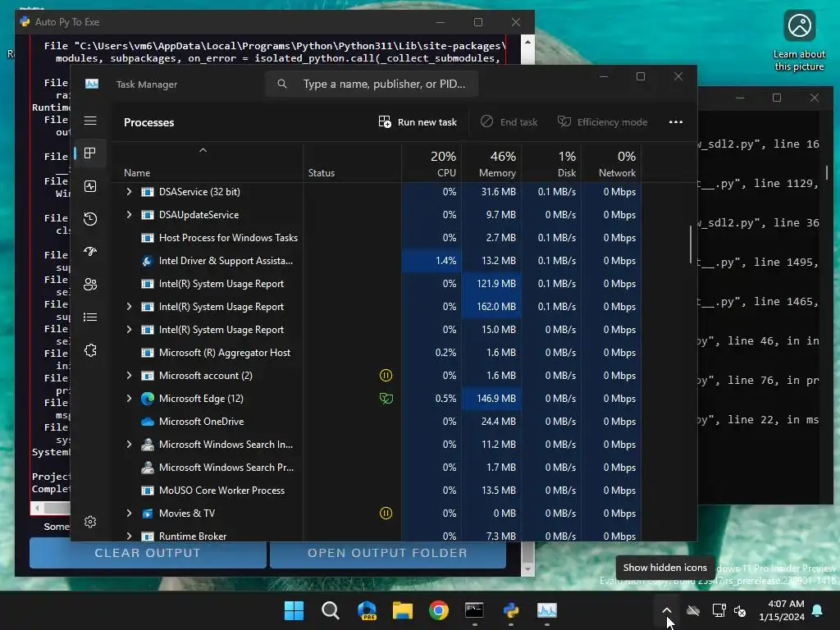Open the Services page in sidebar
840x630 pixels.
[x=90, y=350]
